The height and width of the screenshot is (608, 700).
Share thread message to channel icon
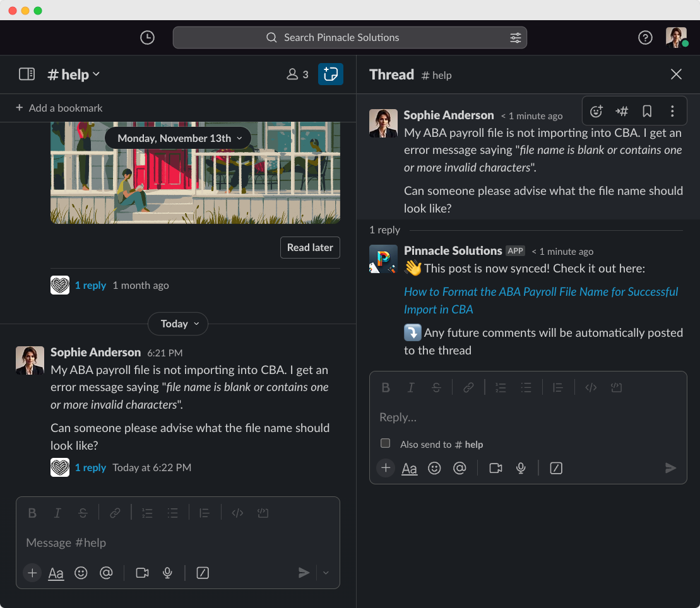pos(622,111)
